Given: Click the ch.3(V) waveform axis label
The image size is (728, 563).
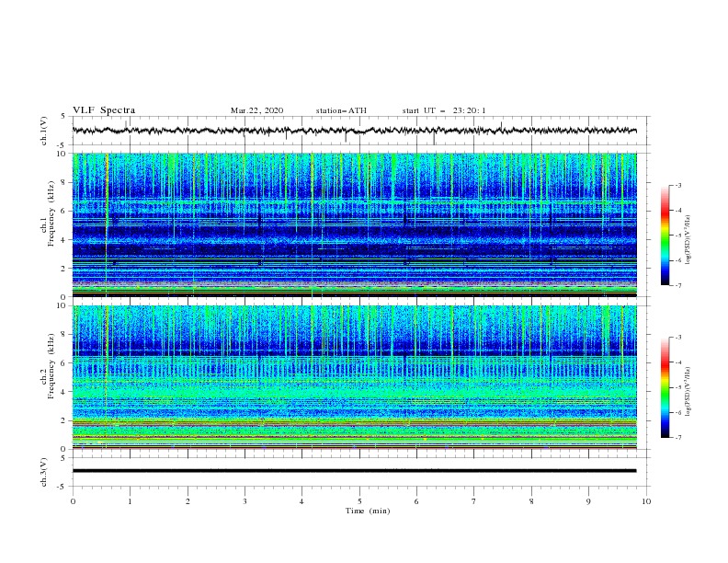Looking at the screenshot, I should tap(44, 472).
